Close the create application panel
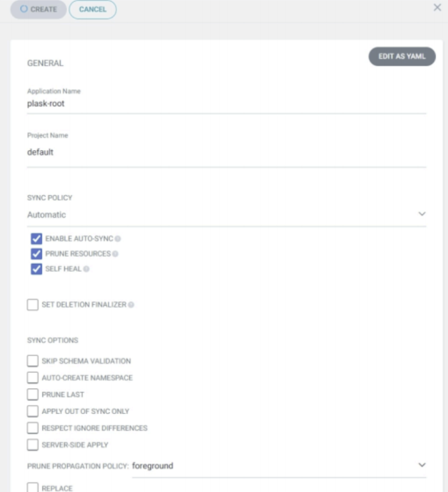Screen dimensions: 448x492 [437, 8]
